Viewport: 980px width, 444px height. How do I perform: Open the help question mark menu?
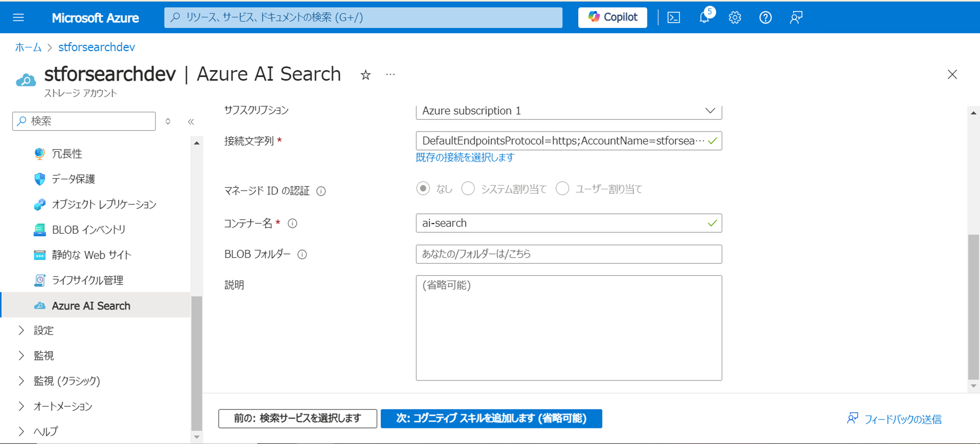pos(765,18)
